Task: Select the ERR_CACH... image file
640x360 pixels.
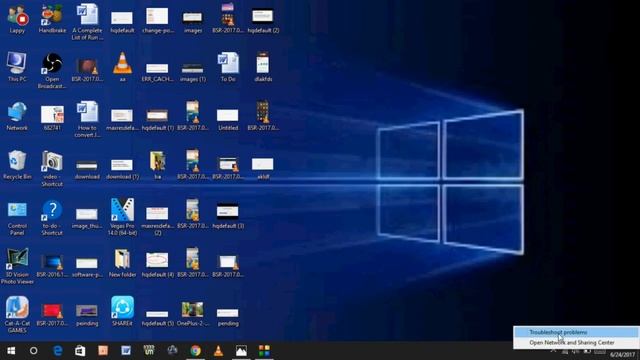Action: (x=158, y=72)
